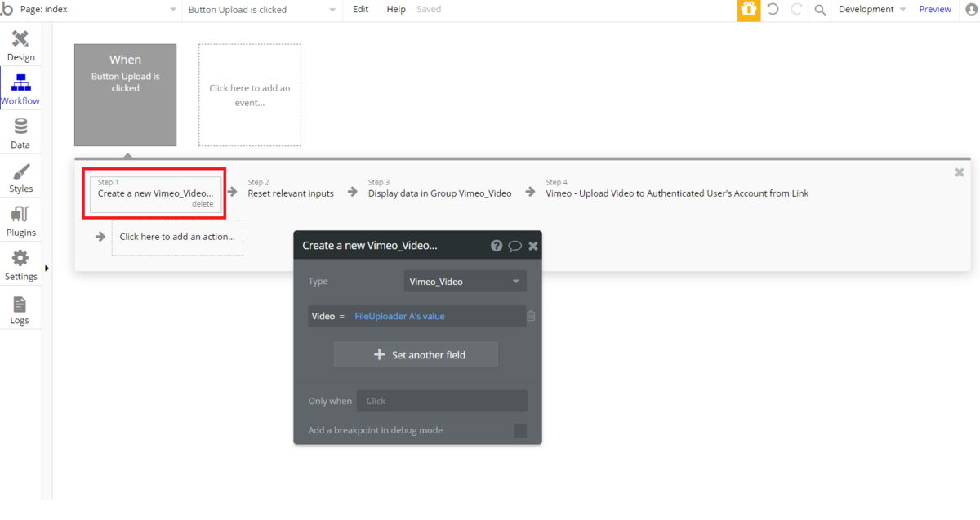980x520 pixels.
Task: Click FileUploader A's value expression
Action: pos(399,316)
